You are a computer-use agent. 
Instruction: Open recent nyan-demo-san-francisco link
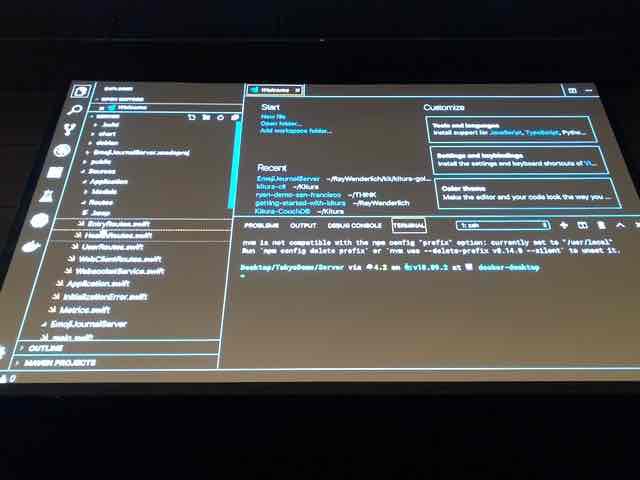(x=298, y=195)
